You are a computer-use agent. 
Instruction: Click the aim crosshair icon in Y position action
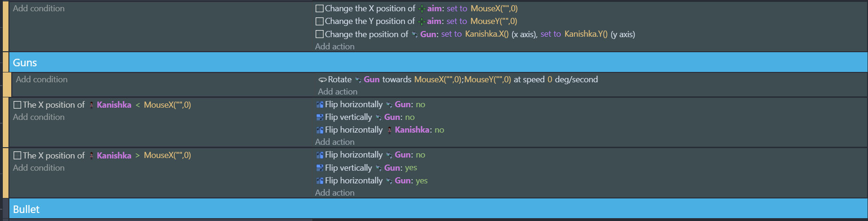(421, 22)
